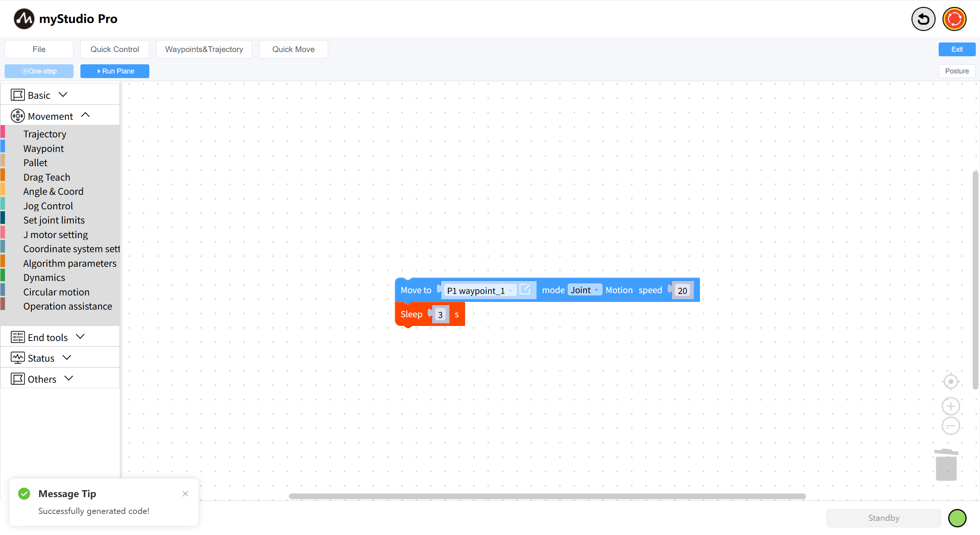Open the Waypoints&Trajectory tab
Image resolution: width=980 pixels, height=535 pixels.
click(x=204, y=49)
